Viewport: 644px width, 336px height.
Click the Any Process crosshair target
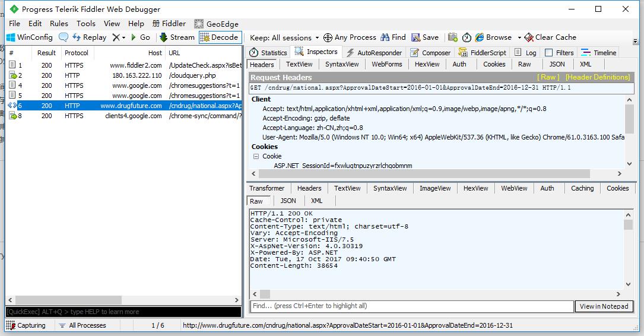tap(328, 37)
